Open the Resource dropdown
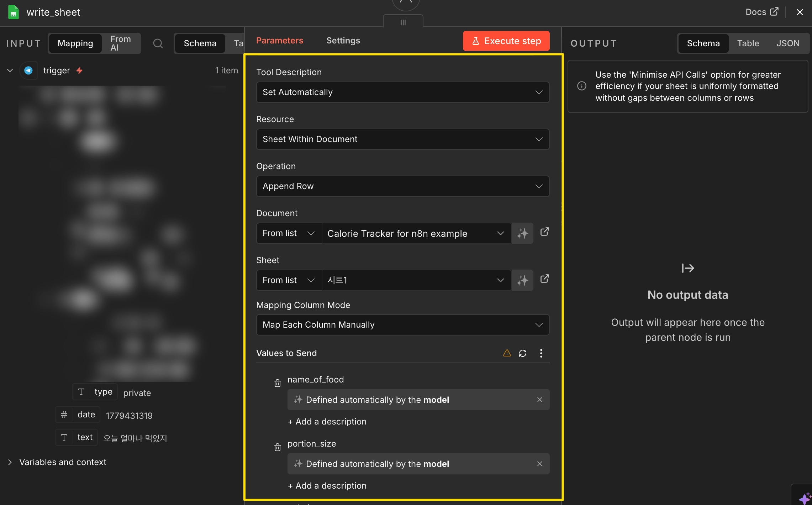 [x=403, y=139]
